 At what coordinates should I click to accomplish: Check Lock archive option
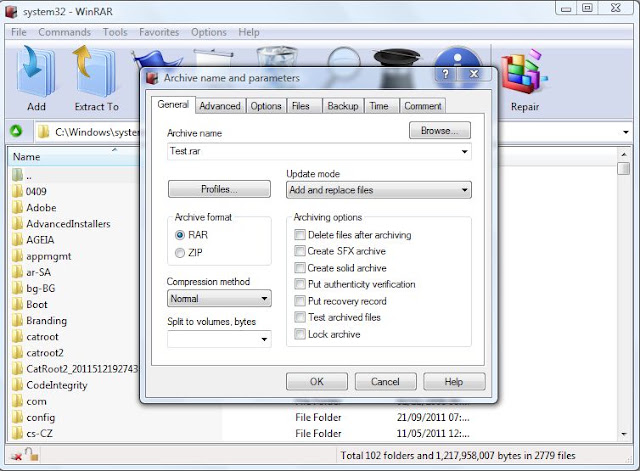click(x=300, y=334)
